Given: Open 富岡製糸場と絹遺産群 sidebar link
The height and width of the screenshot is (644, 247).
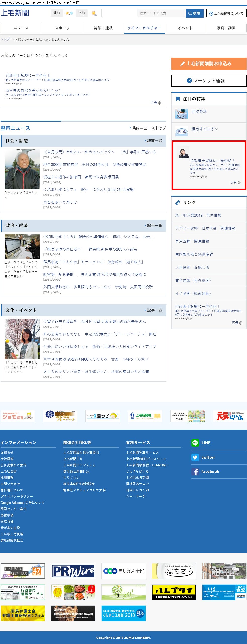Looking at the screenshot, I should tap(194, 254).
